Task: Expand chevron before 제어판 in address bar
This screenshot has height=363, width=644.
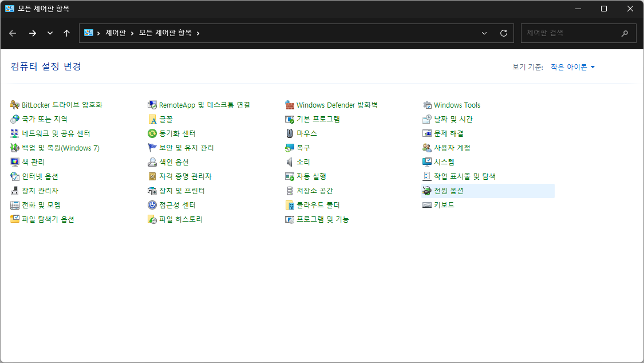Action: point(98,33)
